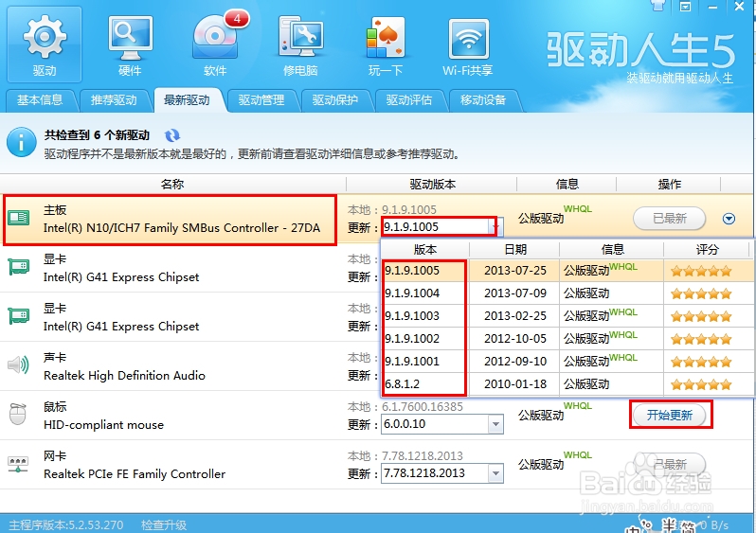Click the 已最新 button on 主板 row

click(x=669, y=219)
